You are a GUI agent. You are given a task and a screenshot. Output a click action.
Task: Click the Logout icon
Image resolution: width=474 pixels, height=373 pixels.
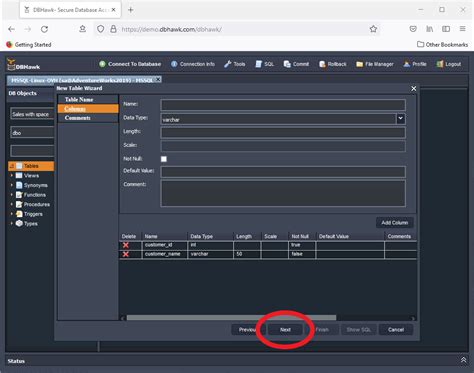point(440,64)
